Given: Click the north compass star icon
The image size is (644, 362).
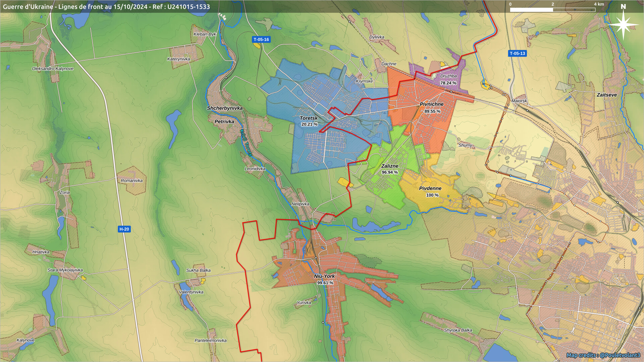Looking at the screenshot, I should [x=623, y=24].
